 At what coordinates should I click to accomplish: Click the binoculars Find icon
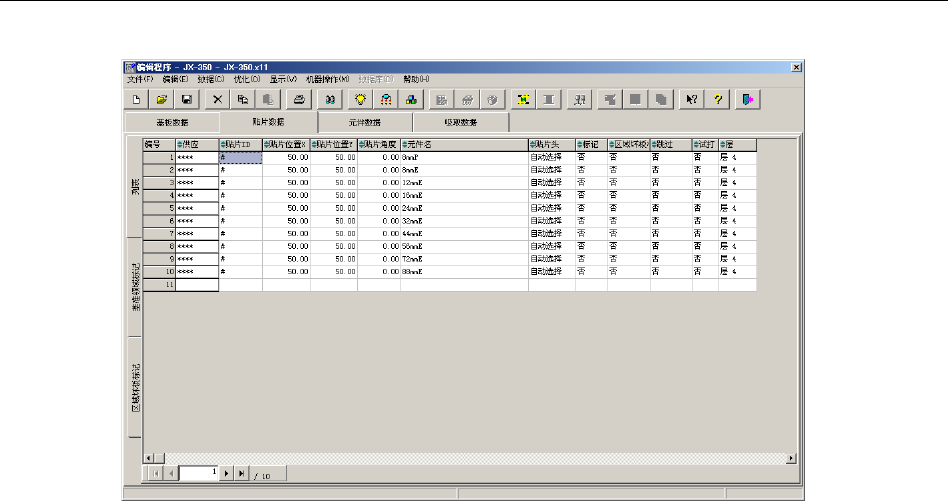[x=330, y=99]
